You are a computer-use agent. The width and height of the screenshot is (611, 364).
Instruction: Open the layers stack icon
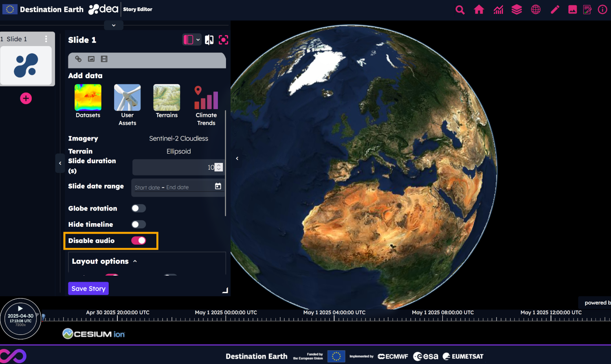(x=516, y=10)
